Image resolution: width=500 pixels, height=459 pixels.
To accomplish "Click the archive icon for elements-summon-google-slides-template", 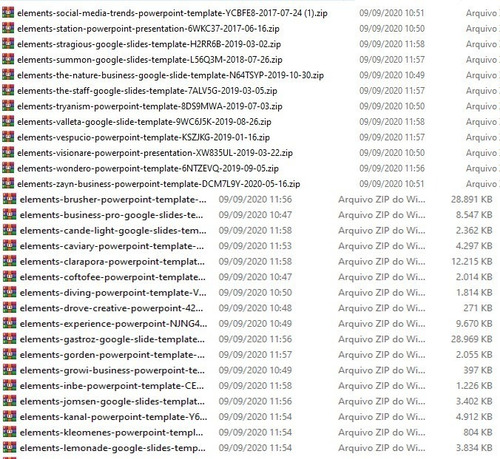I will click(8, 59).
